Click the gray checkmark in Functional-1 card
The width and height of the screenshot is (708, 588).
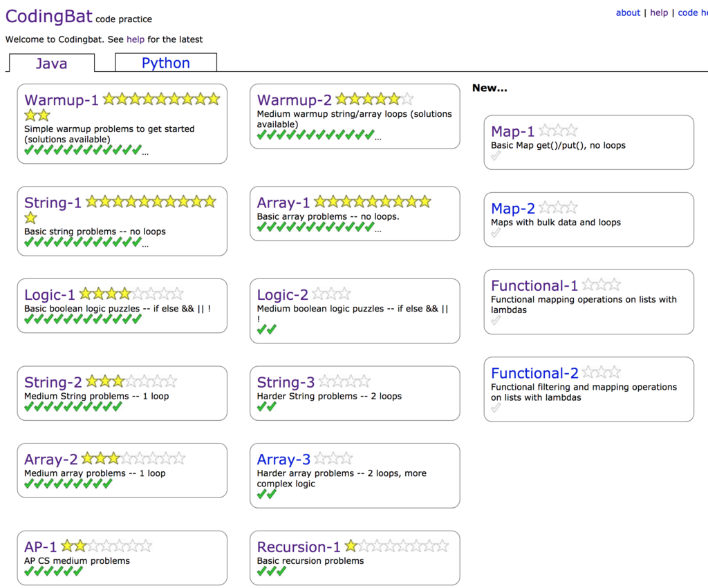pos(496,320)
